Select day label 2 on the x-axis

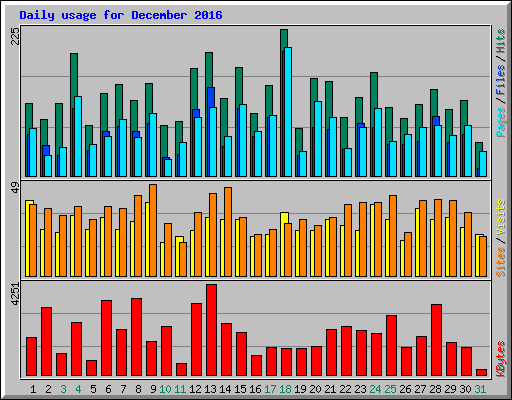coord(48,389)
